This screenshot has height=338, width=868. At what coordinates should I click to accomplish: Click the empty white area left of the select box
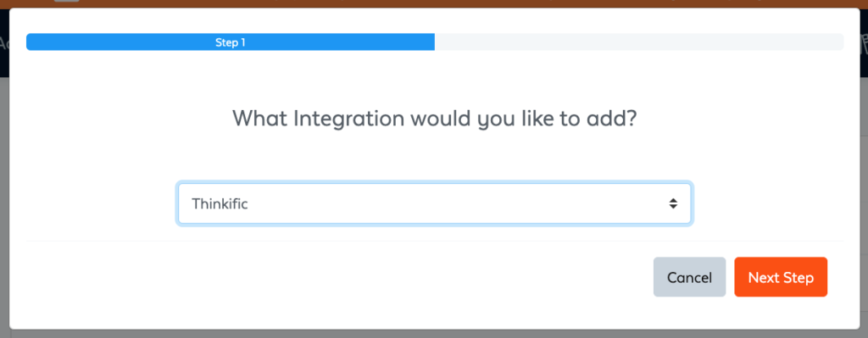[x=101, y=203]
